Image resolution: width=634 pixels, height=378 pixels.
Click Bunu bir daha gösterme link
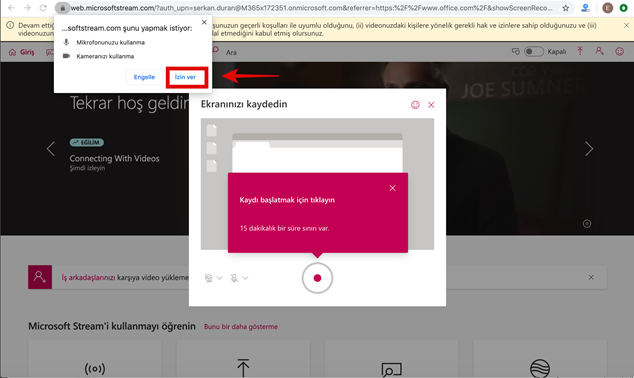241,327
